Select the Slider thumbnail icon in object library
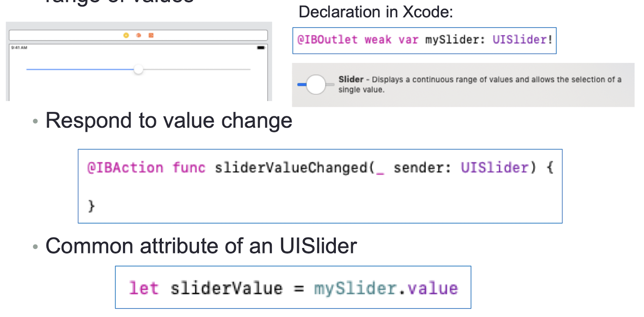The height and width of the screenshot is (317, 644). (316, 84)
